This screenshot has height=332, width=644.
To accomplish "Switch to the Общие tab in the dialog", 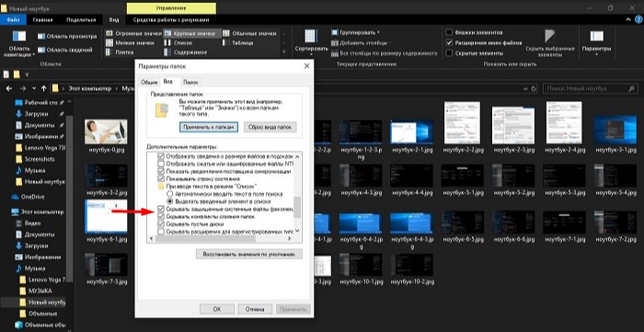I will click(149, 82).
